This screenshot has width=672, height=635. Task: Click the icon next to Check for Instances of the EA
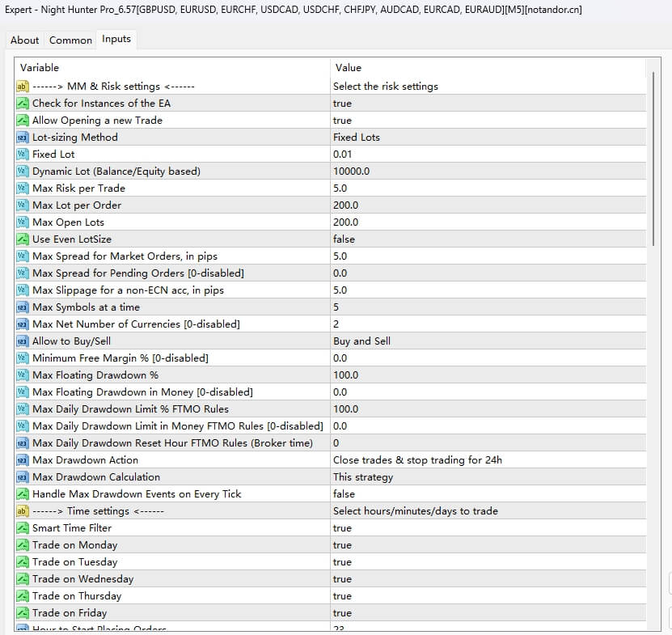tap(23, 104)
